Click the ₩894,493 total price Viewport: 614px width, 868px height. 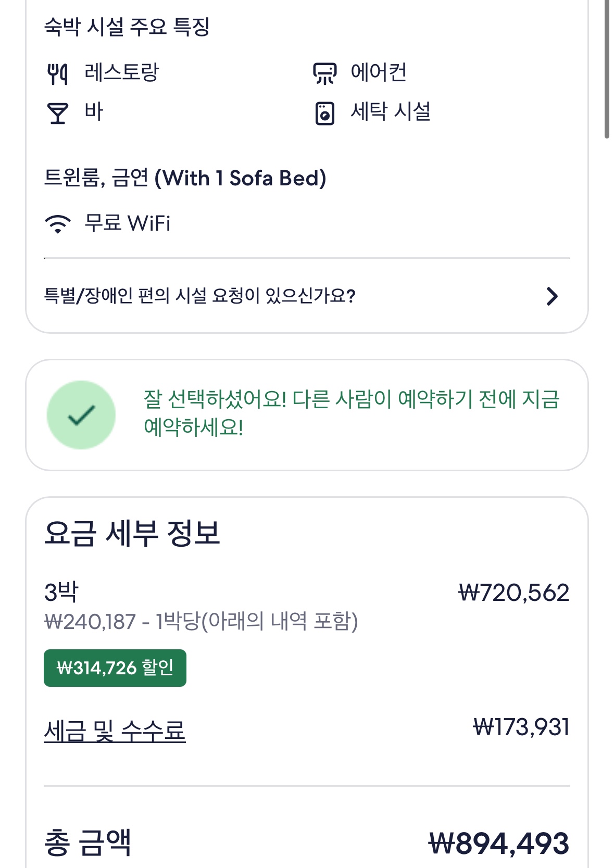coord(499,843)
